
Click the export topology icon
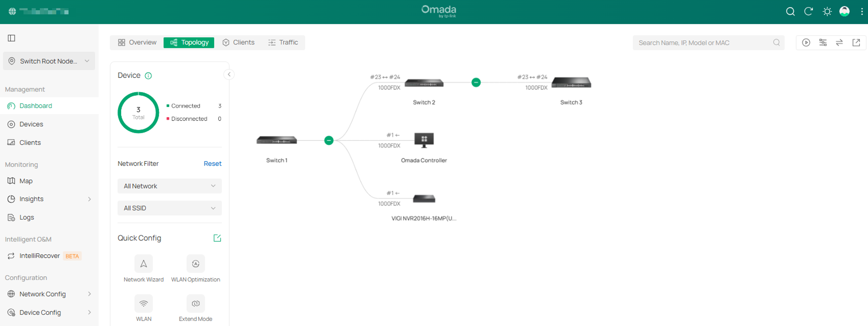click(856, 43)
